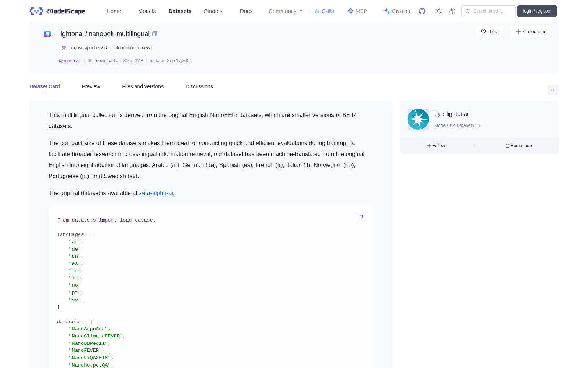
Task: Open the zeta-alpha-ai link
Action: 156,193
